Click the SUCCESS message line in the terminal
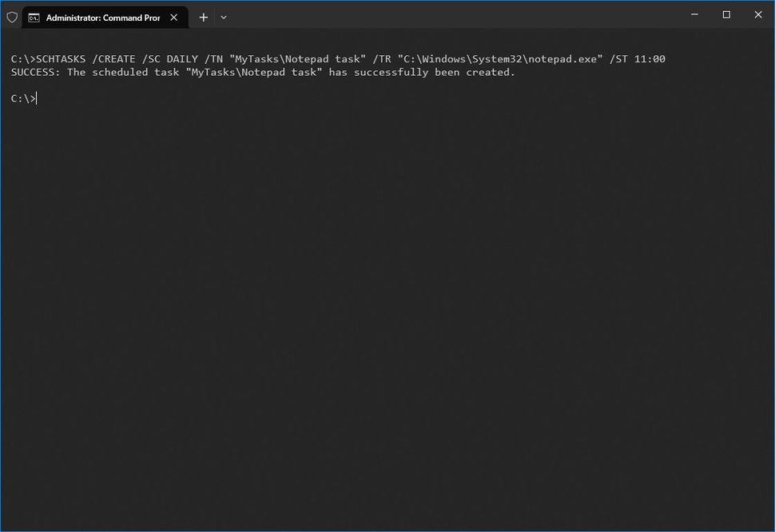 (262, 72)
